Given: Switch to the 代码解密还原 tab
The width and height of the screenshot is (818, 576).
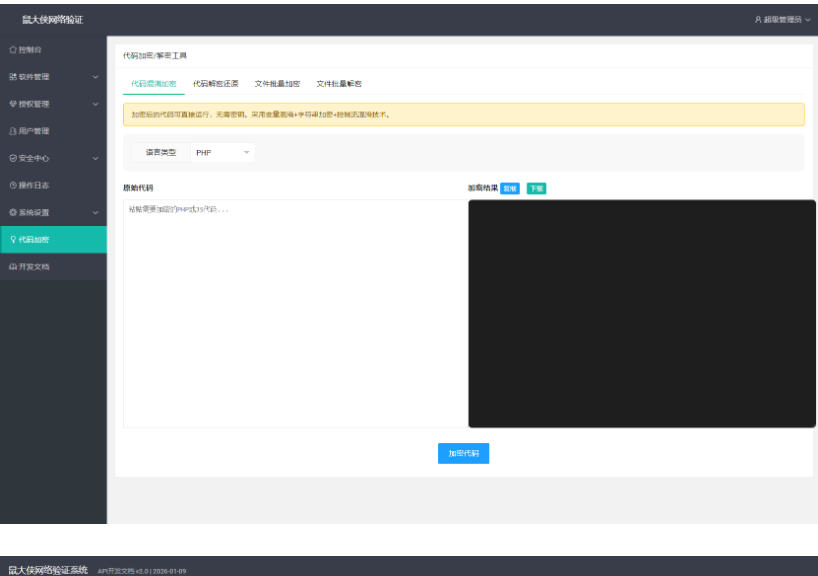Looking at the screenshot, I should coord(215,84).
